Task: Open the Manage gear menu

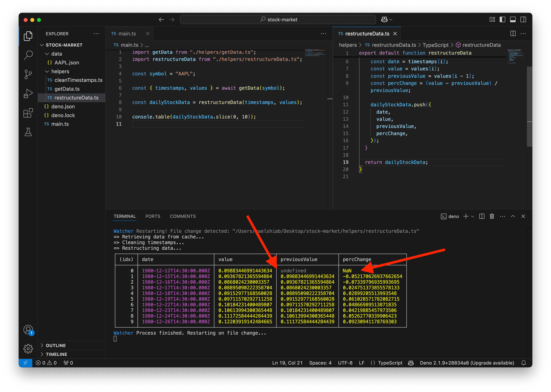Action: point(28,349)
